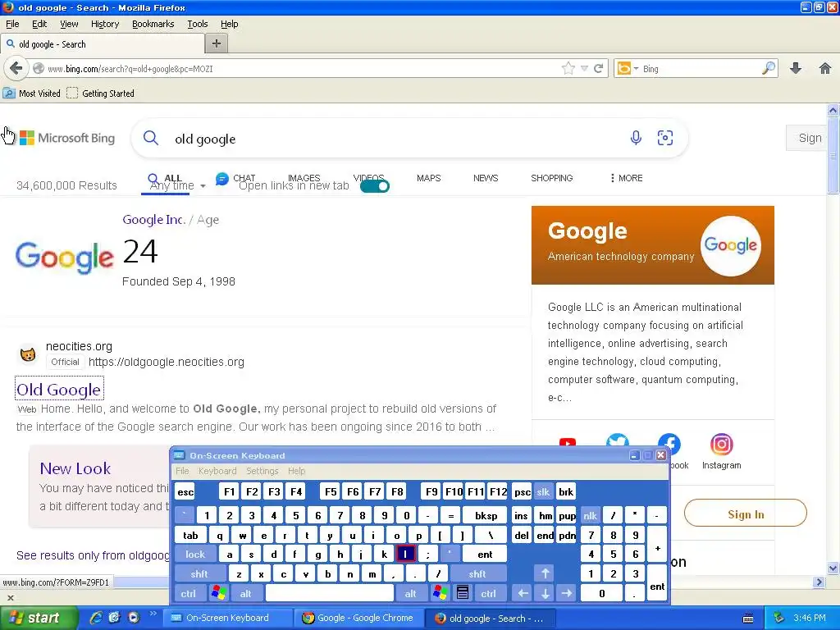Click the right arrow key on on-screen keyboard

[566, 593]
